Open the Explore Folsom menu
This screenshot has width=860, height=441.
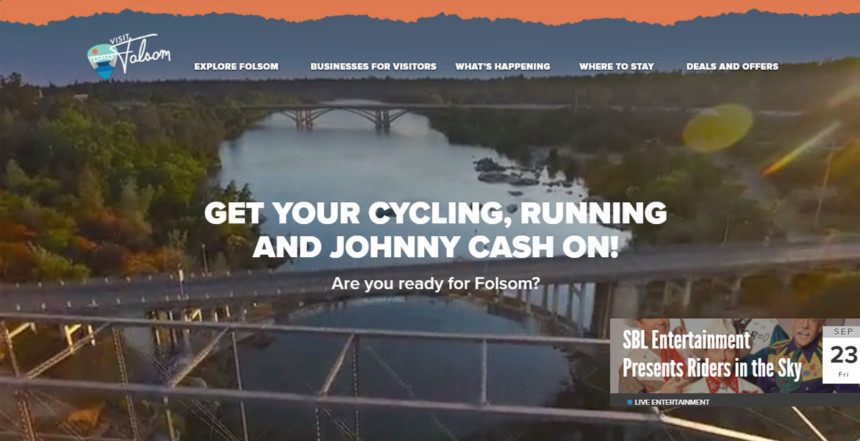tap(236, 66)
